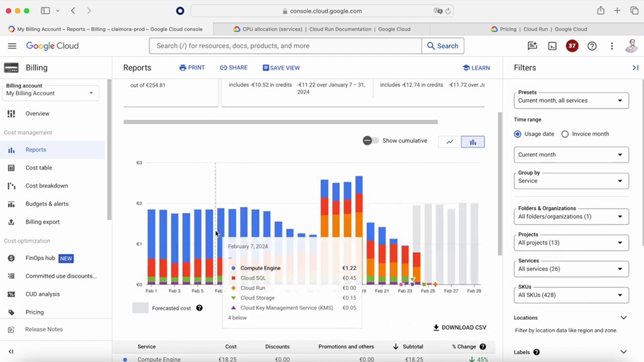Open the Services dropdown
The height and width of the screenshot is (362, 644).
pyautogui.click(x=571, y=269)
